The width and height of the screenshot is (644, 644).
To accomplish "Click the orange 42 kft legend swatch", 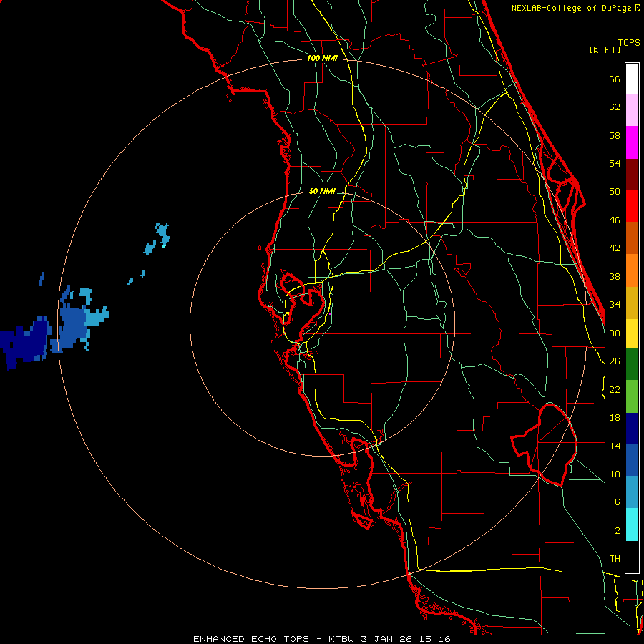I will 632,270.
